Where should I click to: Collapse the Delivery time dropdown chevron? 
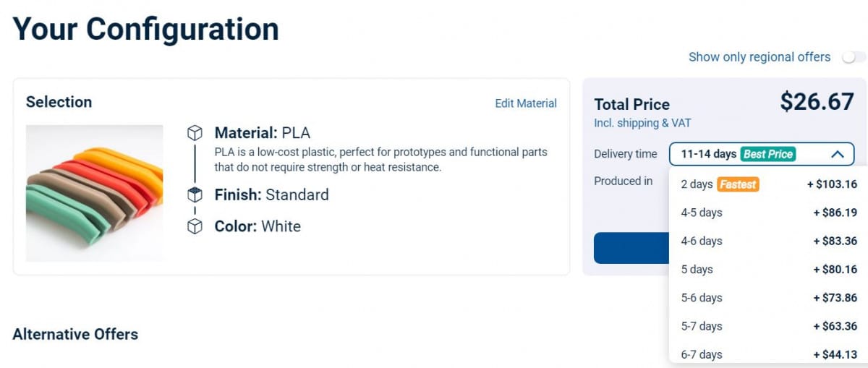tap(837, 154)
